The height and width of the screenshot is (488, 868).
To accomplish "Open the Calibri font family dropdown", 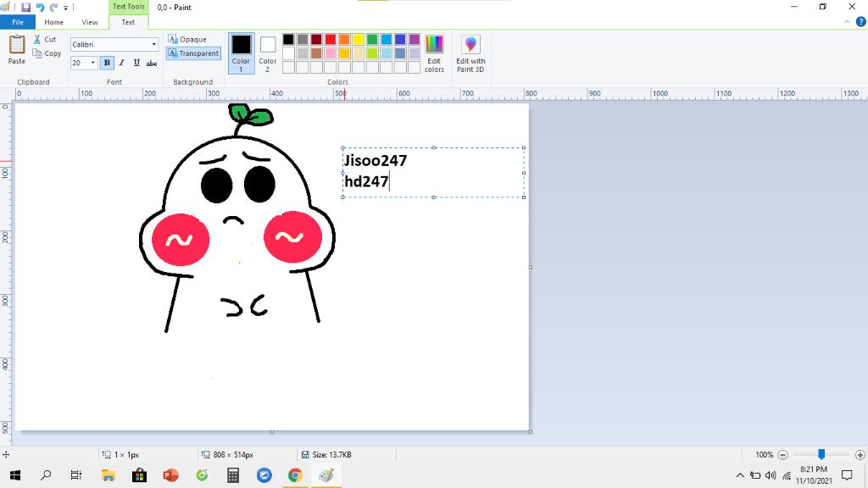I will [x=154, y=44].
